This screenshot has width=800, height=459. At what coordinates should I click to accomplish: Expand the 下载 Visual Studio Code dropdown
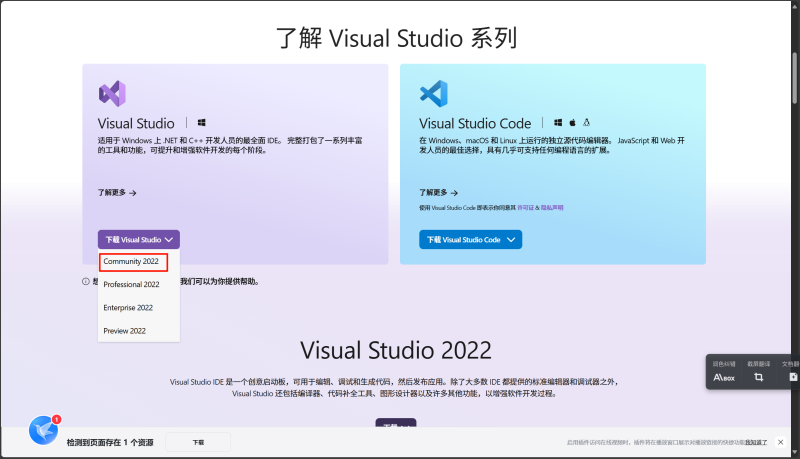click(470, 240)
